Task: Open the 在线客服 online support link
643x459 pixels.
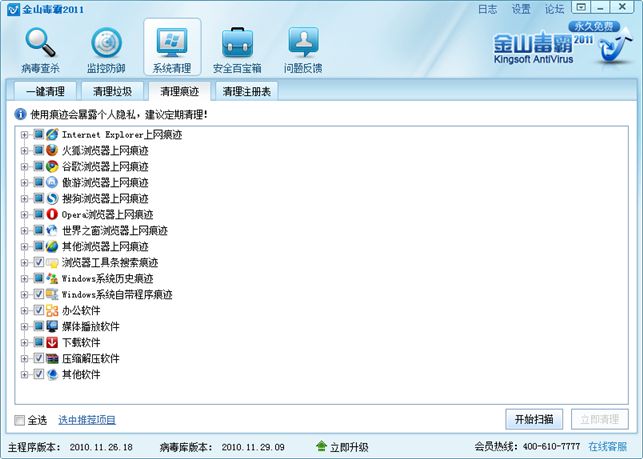Action: (607, 446)
